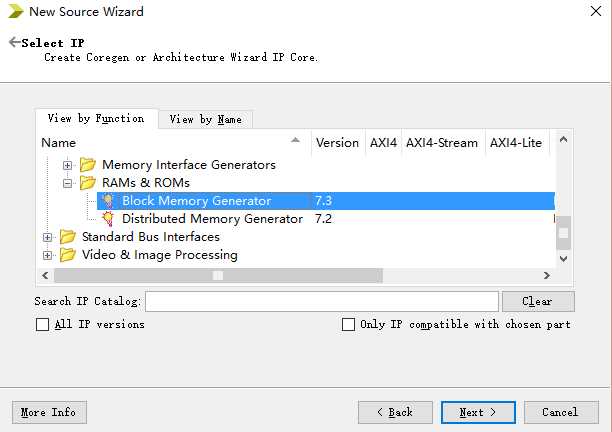
Task: Enable the All IP versions checkbox
Action: click(43, 324)
